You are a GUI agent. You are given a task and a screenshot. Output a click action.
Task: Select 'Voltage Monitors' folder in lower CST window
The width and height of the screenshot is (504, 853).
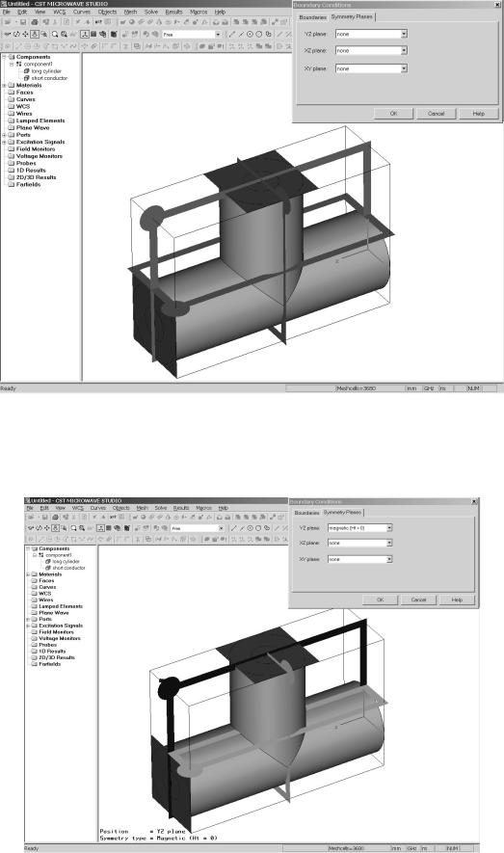click(60, 638)
